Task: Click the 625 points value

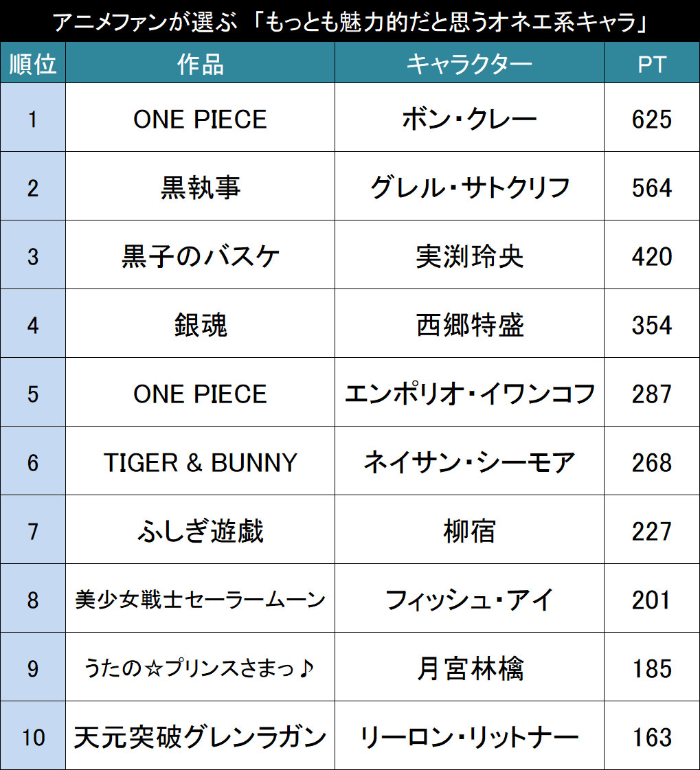Action: coord(652,117)
